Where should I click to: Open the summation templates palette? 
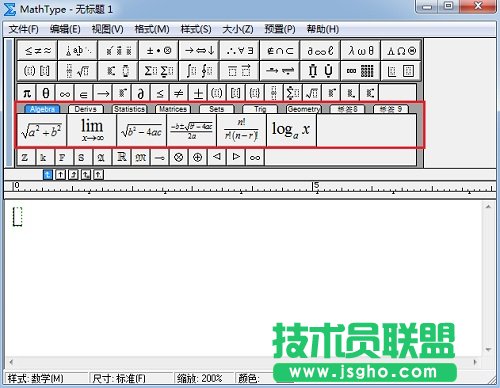(x=159, y=71)
